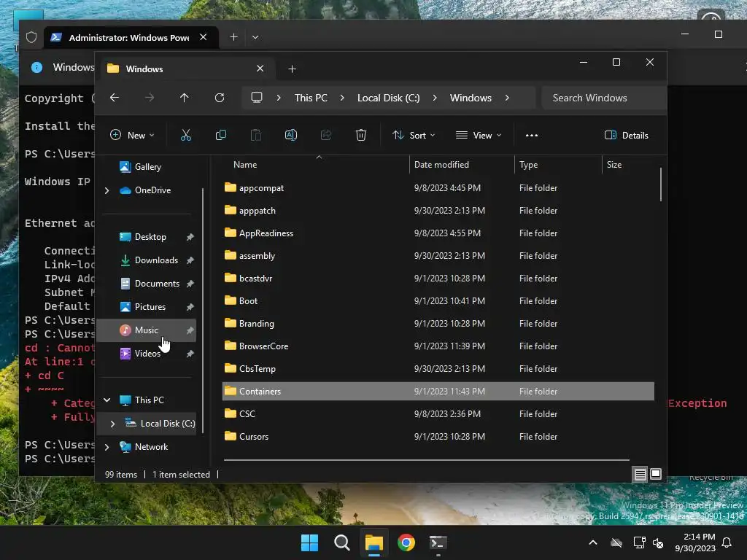Go forward with the right arrow
This screenshot has height=560, width=747.
(x=150, y=98)
